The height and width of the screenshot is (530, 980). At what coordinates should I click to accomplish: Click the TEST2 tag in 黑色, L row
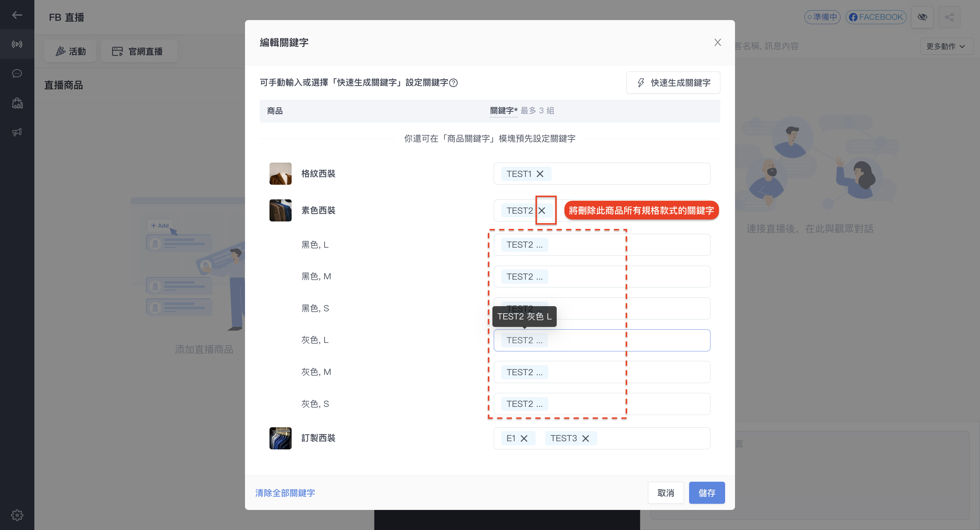[524, 245]
